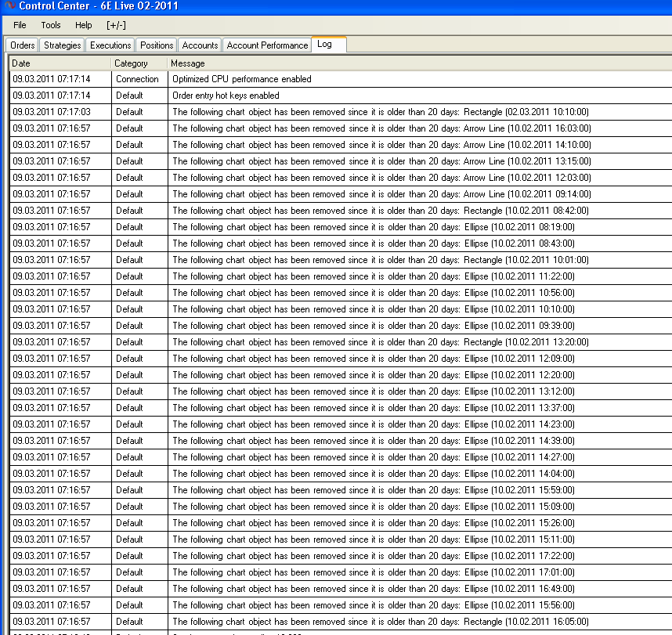Select log row for Arrow Line (10.02.2011 13:15:00)
The width and height of the screenshot is (672, 635).
(341, 161)
